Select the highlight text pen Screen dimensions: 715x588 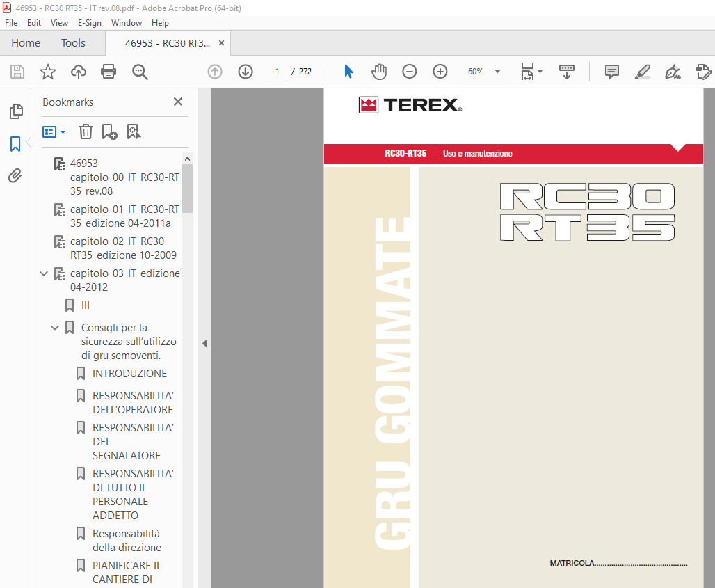642,72
